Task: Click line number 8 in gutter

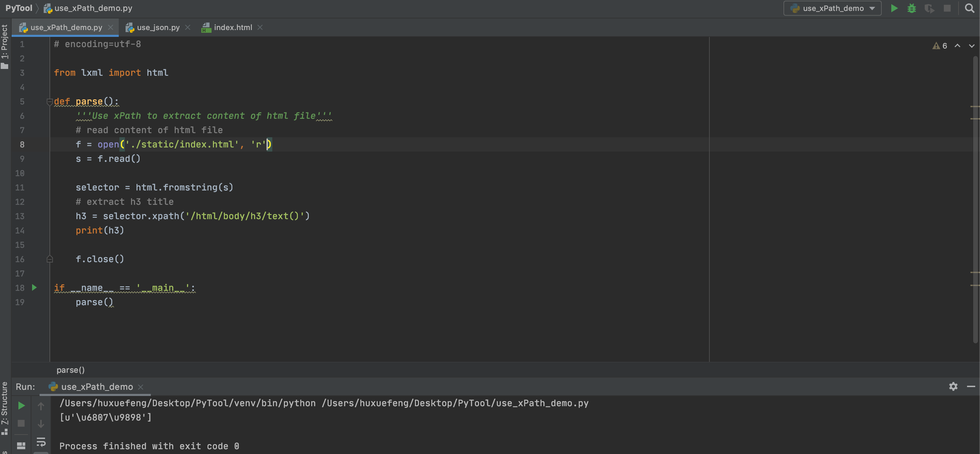Action: point(22,145)
